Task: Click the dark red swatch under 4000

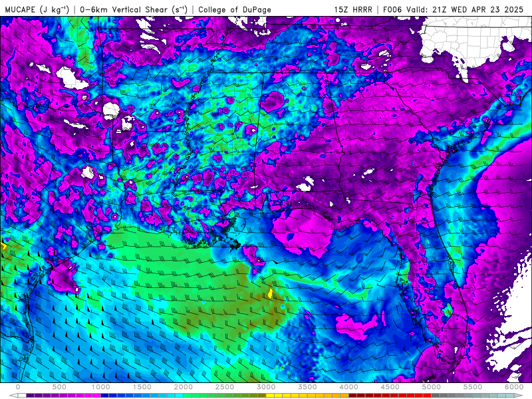Action: click(x=353, y=395)
